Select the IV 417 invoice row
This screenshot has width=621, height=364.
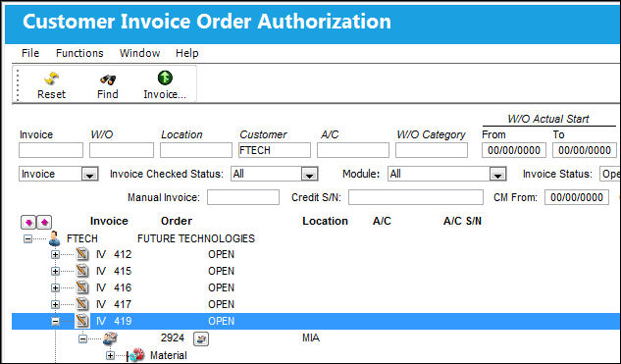pyautogui.click(x=316, y=304)
